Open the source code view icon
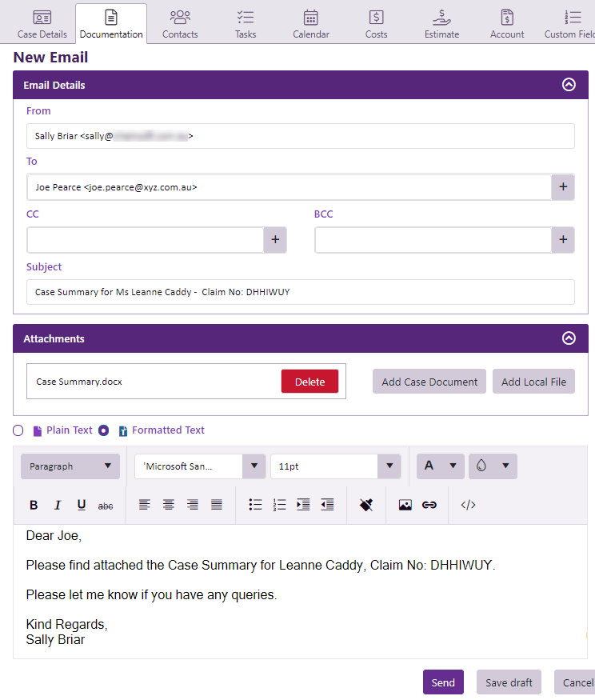 [469, 505]
